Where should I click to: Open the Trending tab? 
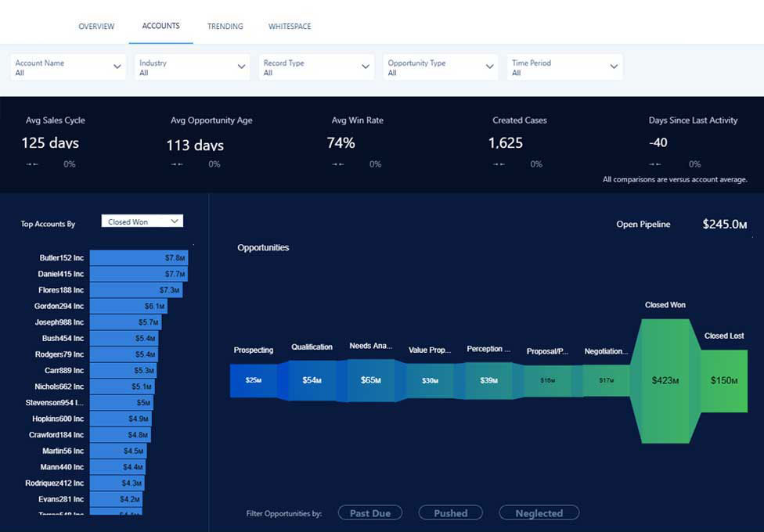tap(225, 27)
